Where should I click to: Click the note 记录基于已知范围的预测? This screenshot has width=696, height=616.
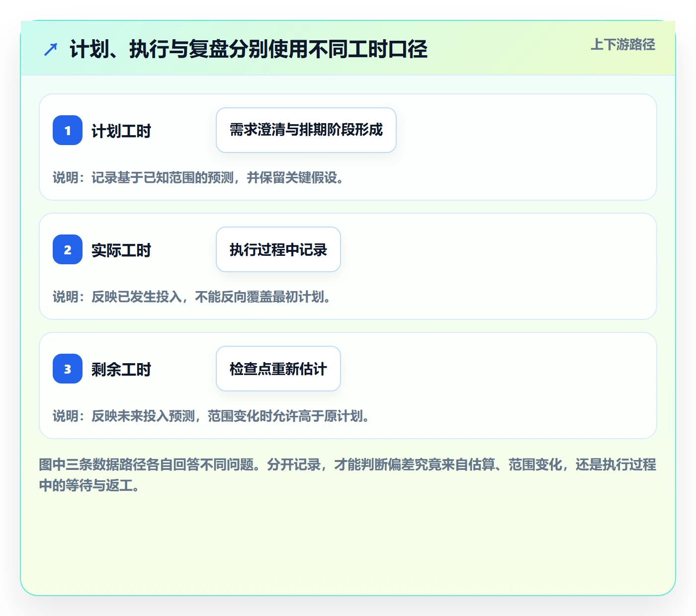pos(198,177)
